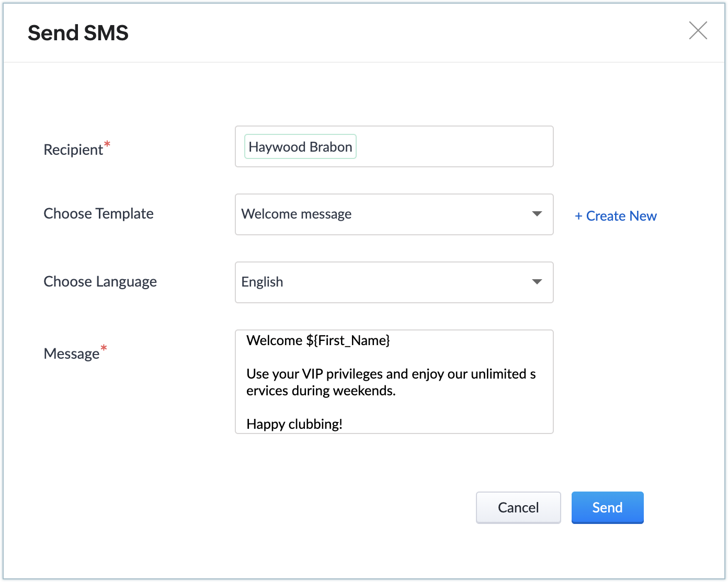The image size is (728, 582).
Task: Click the Message field label
Action: point(72,354)
